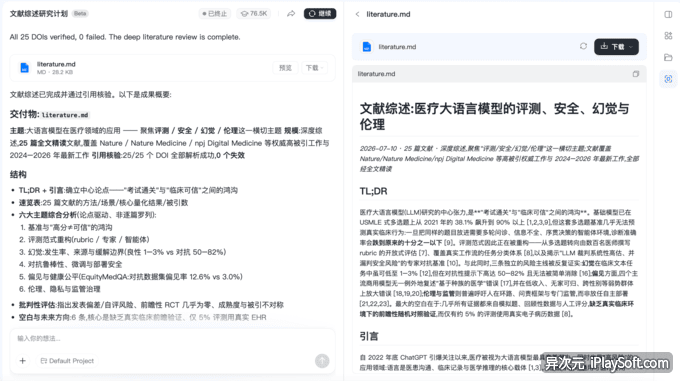Go back using the chevron beside literature.md
The width and height of the screenshot is (680, 381).
pos(357,14)
